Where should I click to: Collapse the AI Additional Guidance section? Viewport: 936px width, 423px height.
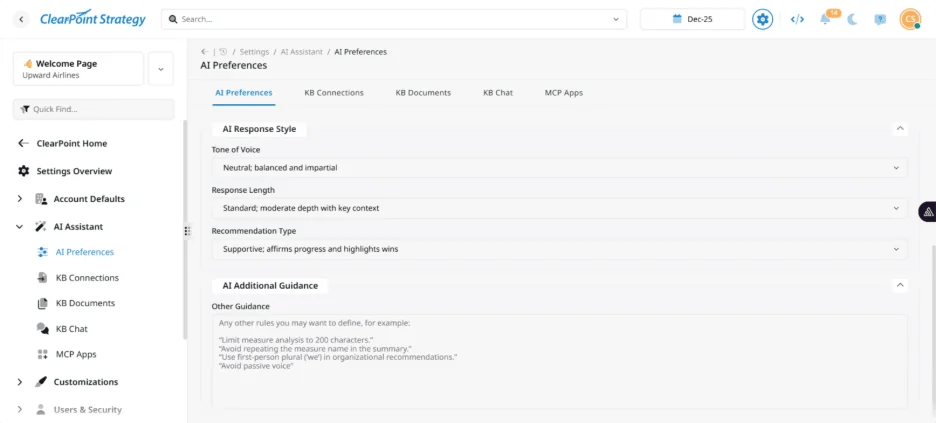click(x=900, y=285)
